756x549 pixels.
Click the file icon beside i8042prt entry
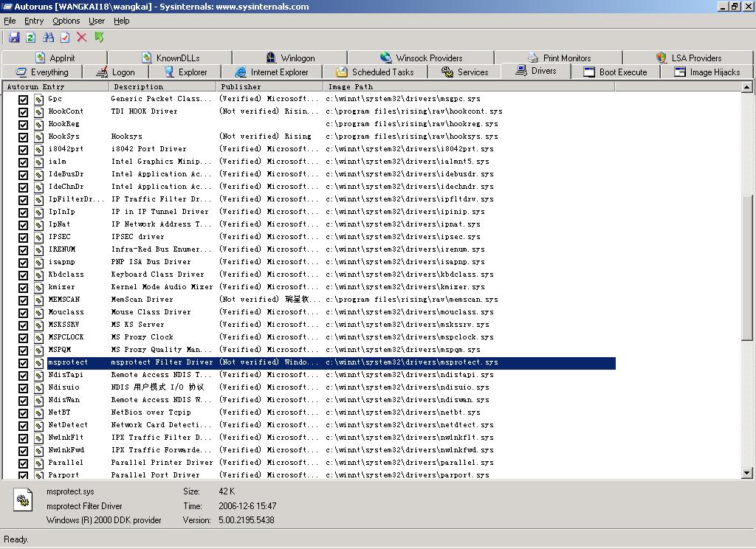pyautogui.click(x=38, y=149)
